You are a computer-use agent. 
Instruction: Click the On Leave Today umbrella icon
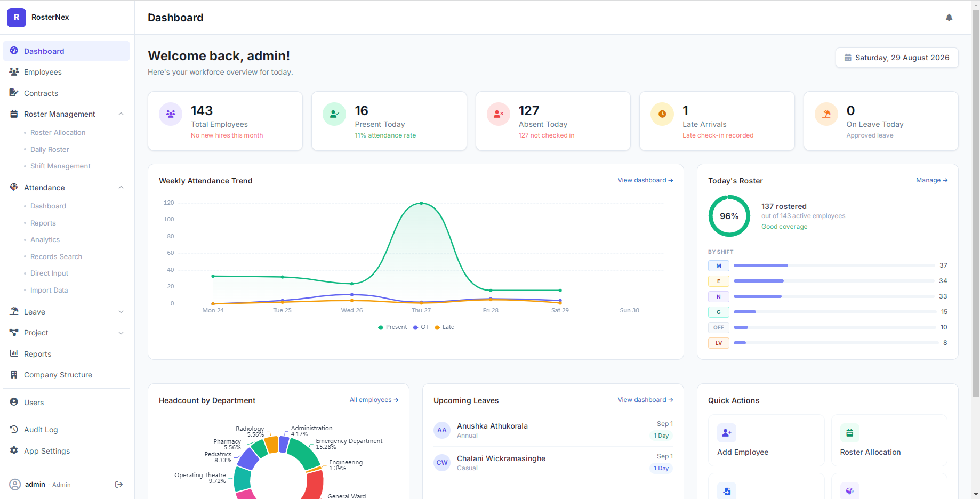[x=826, y=114]
